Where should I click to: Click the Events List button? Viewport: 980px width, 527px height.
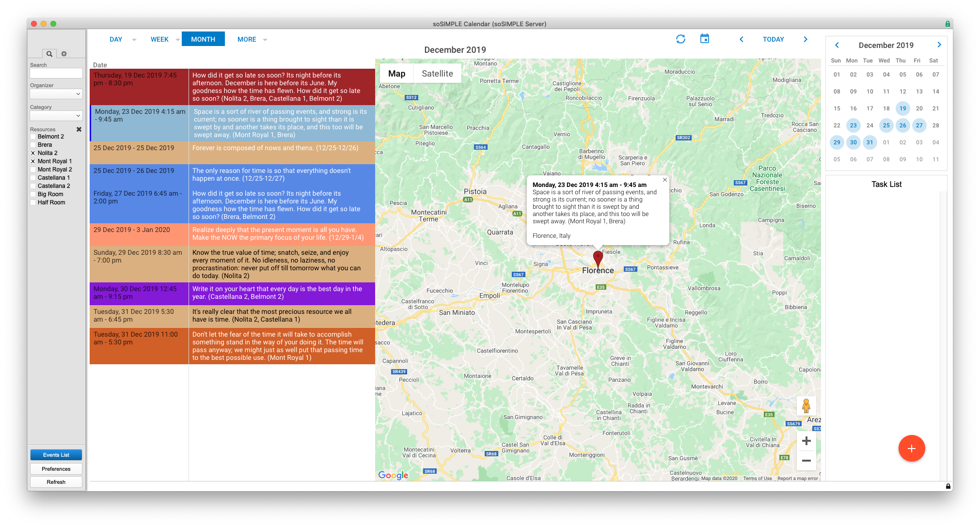[56, 455]
